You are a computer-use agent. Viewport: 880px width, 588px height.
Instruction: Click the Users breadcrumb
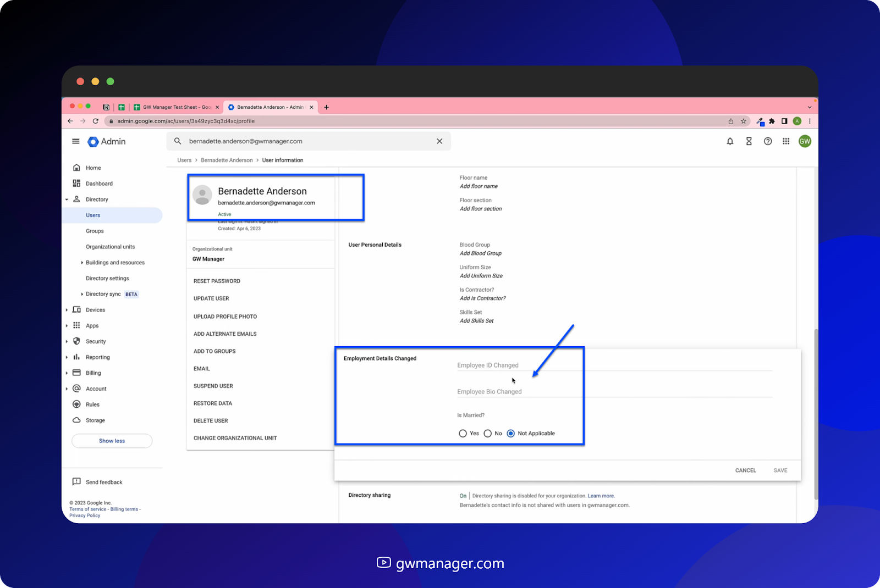tap(184, 160)
